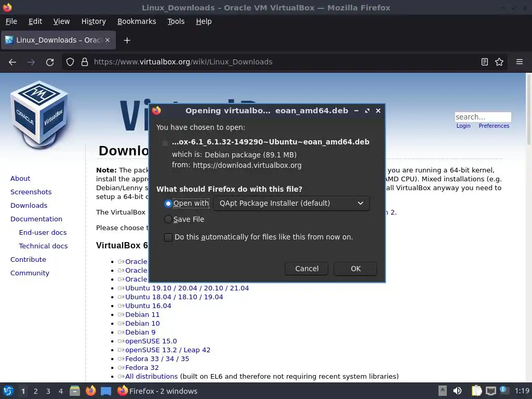Open the View menu
The width and height of the screenshot is (532, 399).
pos(61,21)
